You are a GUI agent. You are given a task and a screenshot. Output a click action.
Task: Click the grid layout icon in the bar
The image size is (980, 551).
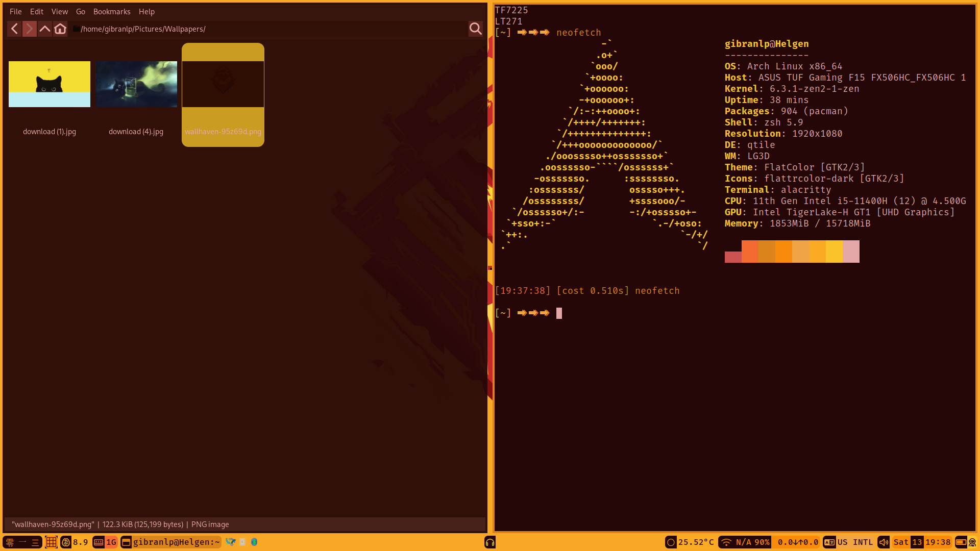(51, 542)
